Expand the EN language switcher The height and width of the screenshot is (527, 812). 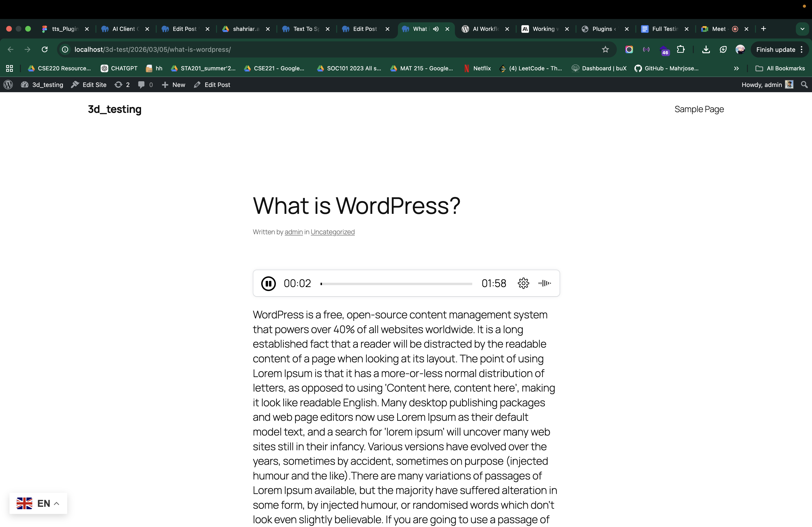point(38,503)
